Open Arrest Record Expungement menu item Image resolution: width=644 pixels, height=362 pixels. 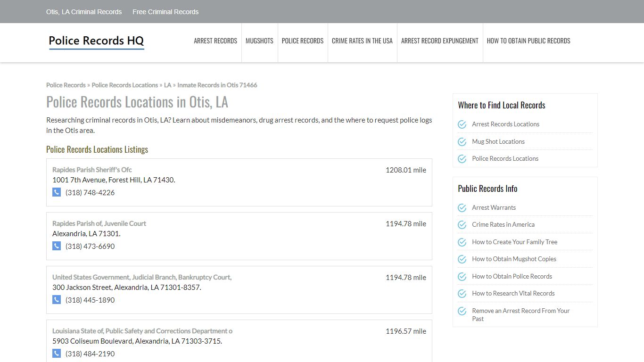pyautogui.click(x=440, y=41)
